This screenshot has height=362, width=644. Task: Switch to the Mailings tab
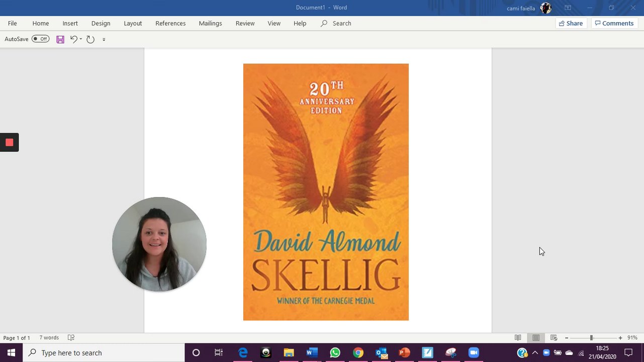coord(210,23)
